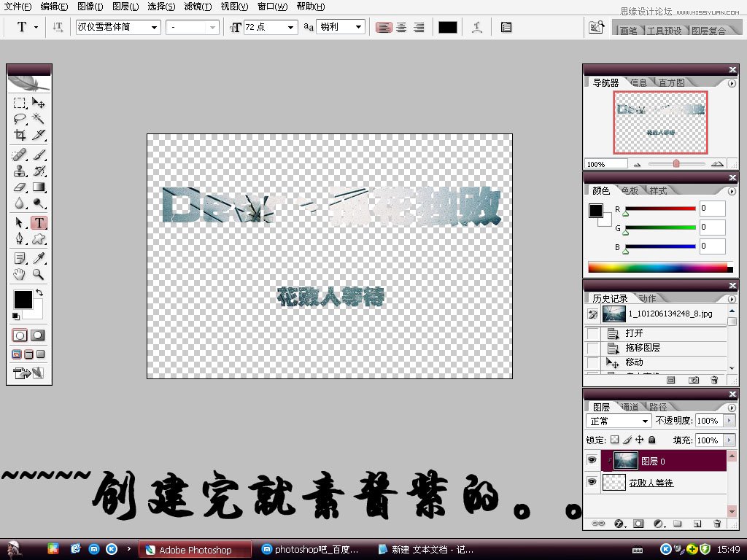Image resolution: width=747 pixels, height=560 pixels.
Task: Switch to the 通道 channels tab
Action: (630, 406)
